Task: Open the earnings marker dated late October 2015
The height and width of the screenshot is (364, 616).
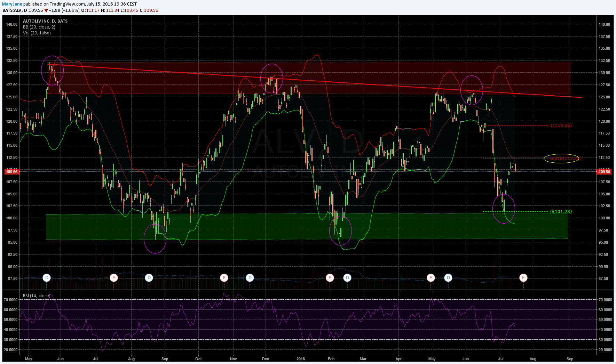Action: coord(224,278)
